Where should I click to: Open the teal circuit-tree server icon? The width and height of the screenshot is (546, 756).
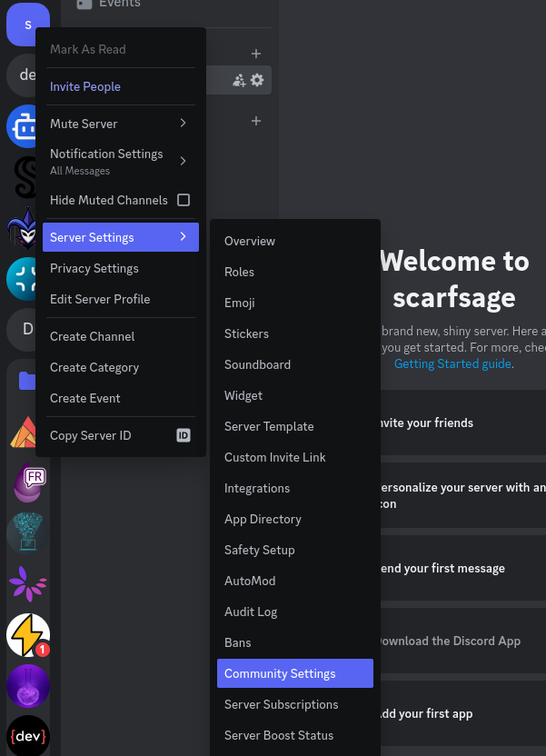(x=28, y=533)
